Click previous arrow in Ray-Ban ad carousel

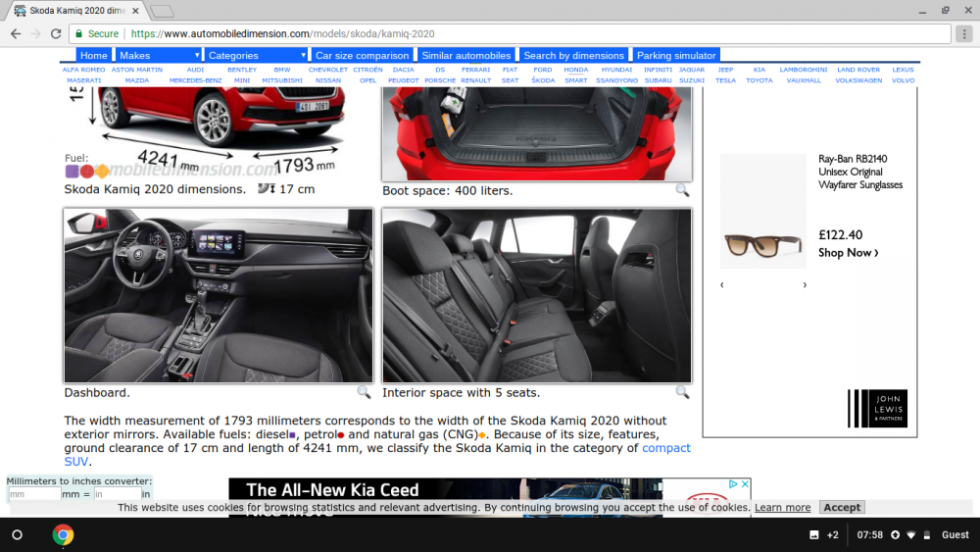coord(722,285)
